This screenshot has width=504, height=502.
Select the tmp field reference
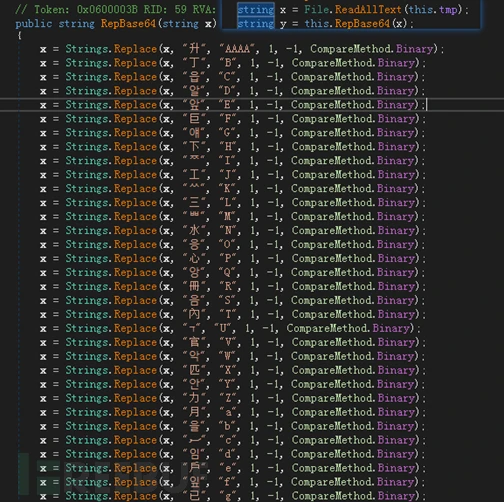coord(448,10)
